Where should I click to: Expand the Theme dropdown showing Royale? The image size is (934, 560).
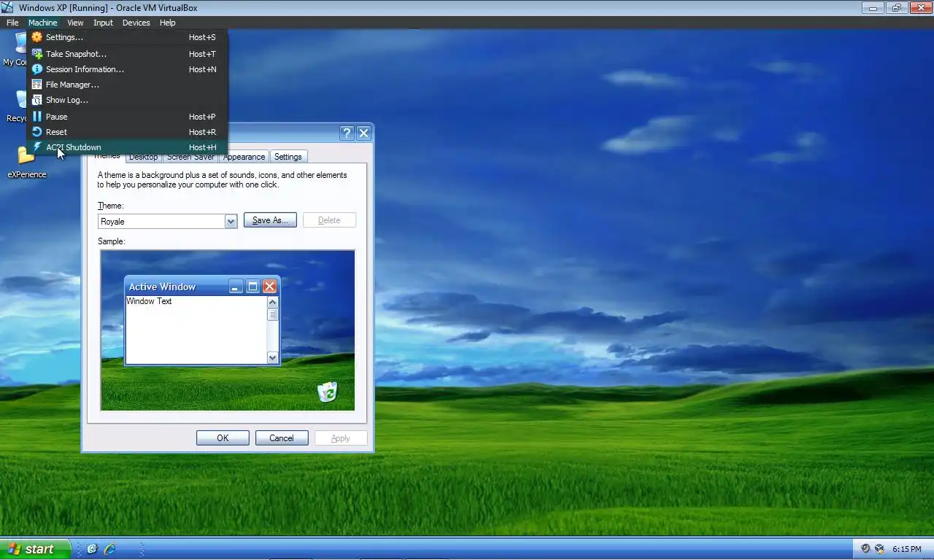(231, 221)
